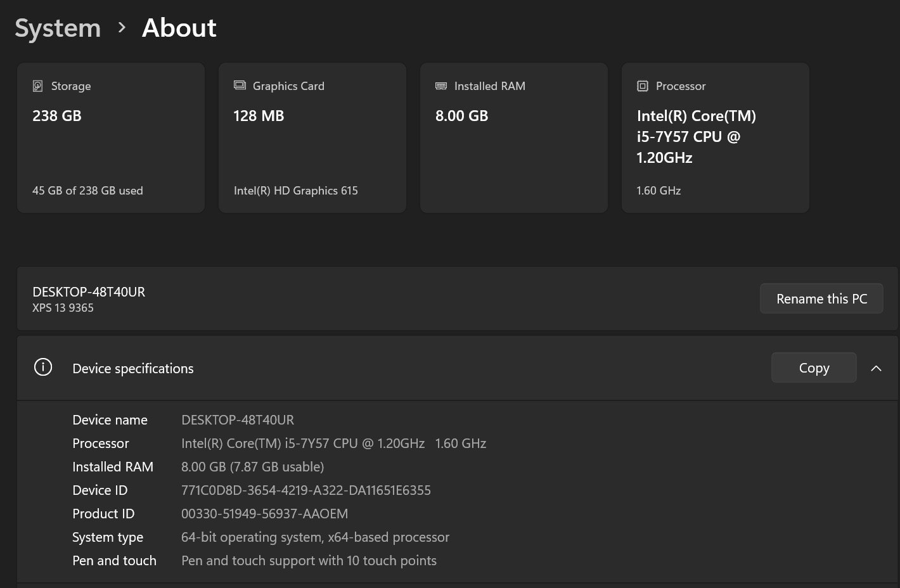Select the '64-bit operating system' system type value
The width and height of the screenshot is (900, 588).
point(316,537)
